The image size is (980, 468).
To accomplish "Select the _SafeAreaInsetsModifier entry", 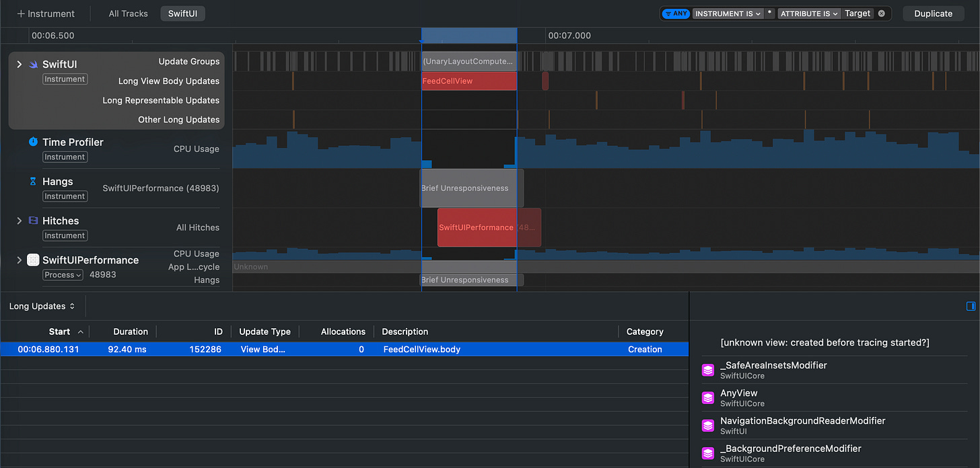I will point(835,370).
